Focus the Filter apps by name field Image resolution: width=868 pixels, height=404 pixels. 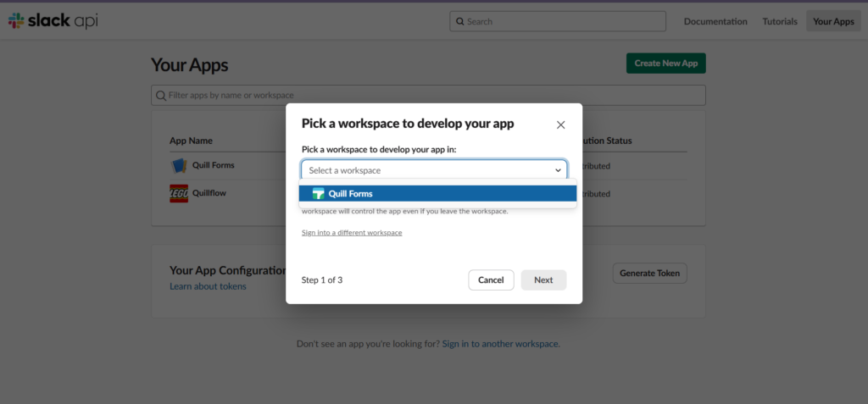pos(428,95)
